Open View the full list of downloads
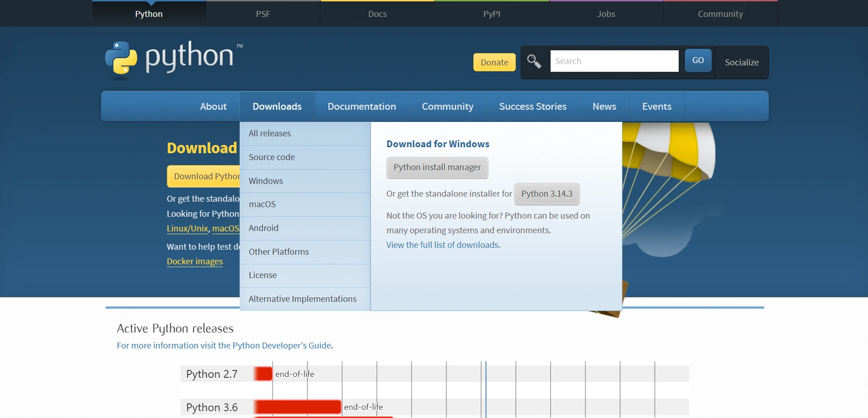 coord(442,245)
